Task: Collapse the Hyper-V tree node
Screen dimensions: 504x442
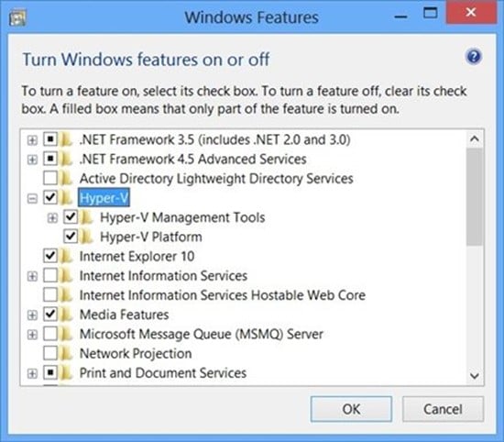Action: pos(32,199)
